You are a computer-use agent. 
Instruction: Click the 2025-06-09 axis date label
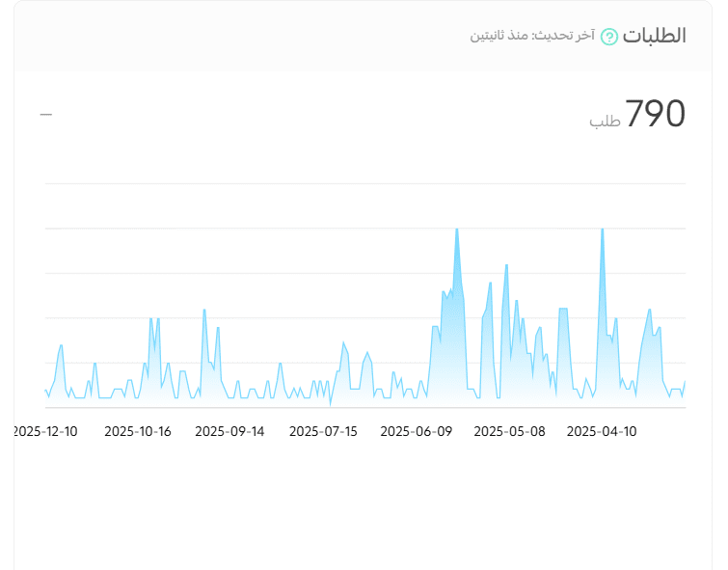coord(416,431)
